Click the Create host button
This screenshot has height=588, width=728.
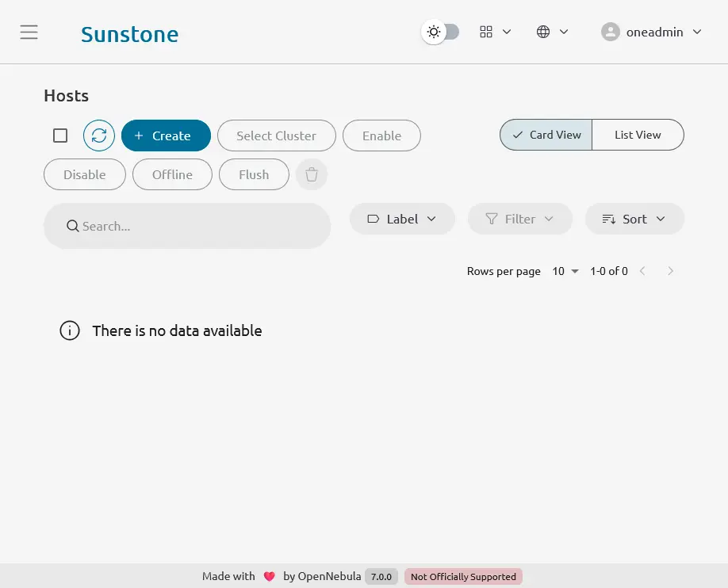coord(166,136)
